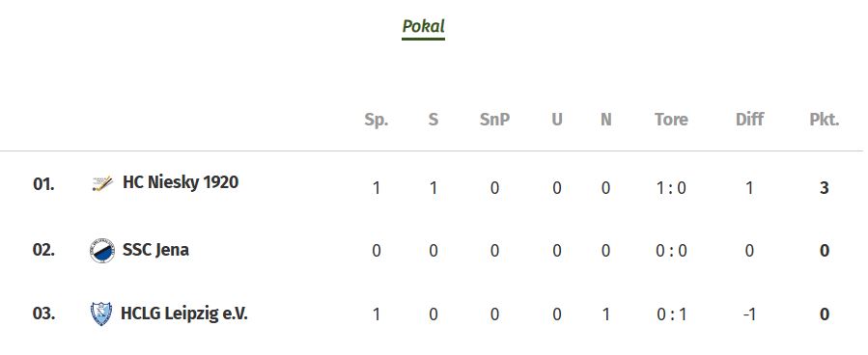Click rank 03. in the standings
868x355 pixels.
[43, 314]
